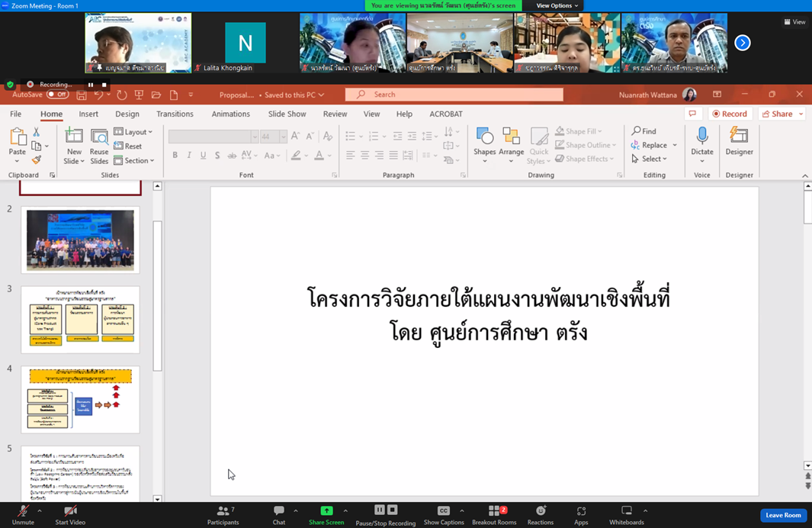Click the Show Captions icon
The height and width of the screenshot is (528, 812).
point(443,511)
